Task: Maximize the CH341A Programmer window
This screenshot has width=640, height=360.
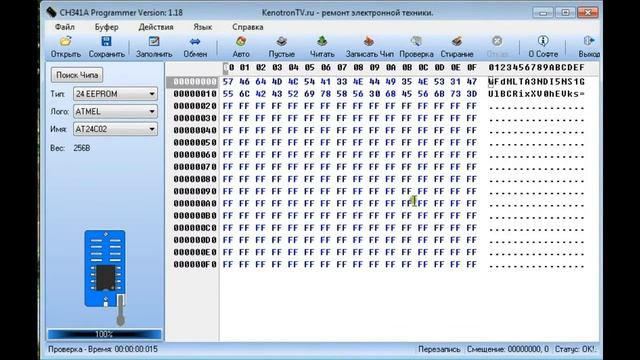Action: click(565, 13)
